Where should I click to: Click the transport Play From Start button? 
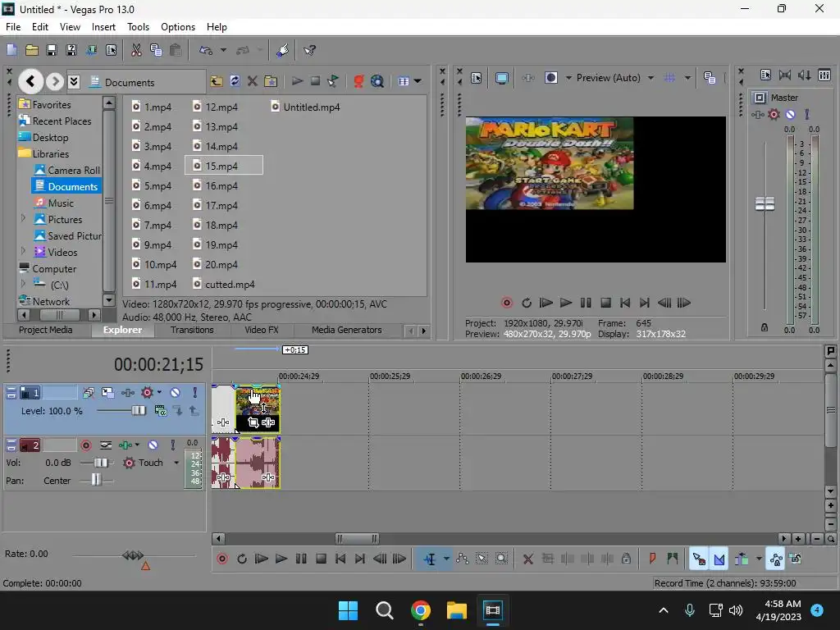tap(262, 559)
